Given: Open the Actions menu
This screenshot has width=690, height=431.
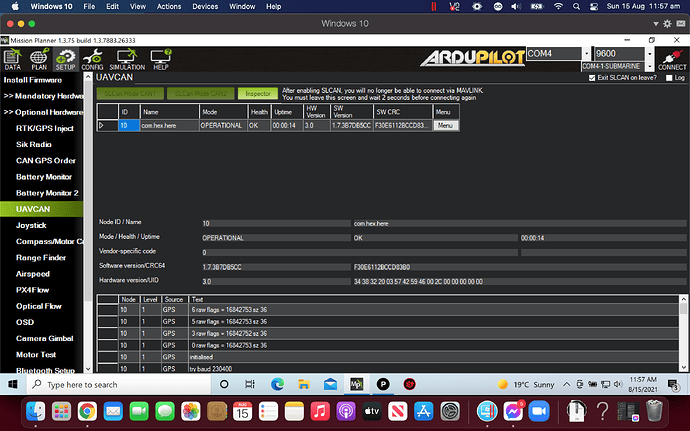Looking at the screenshot, I should pyautogui.click(x=169, y=7).
